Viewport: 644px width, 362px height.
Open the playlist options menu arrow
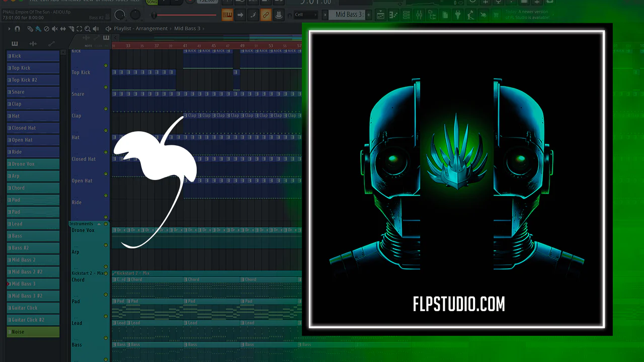(x=10, y=29)
